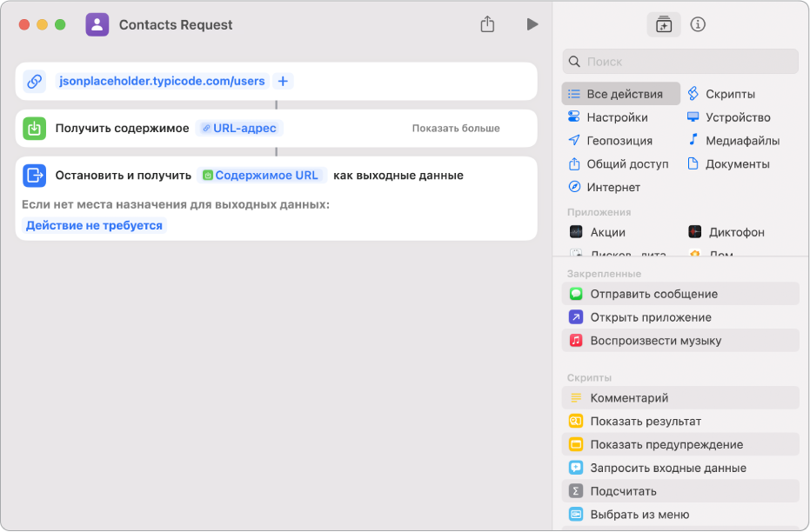Run the shortcut with the play button

click(x=532, y=24)
